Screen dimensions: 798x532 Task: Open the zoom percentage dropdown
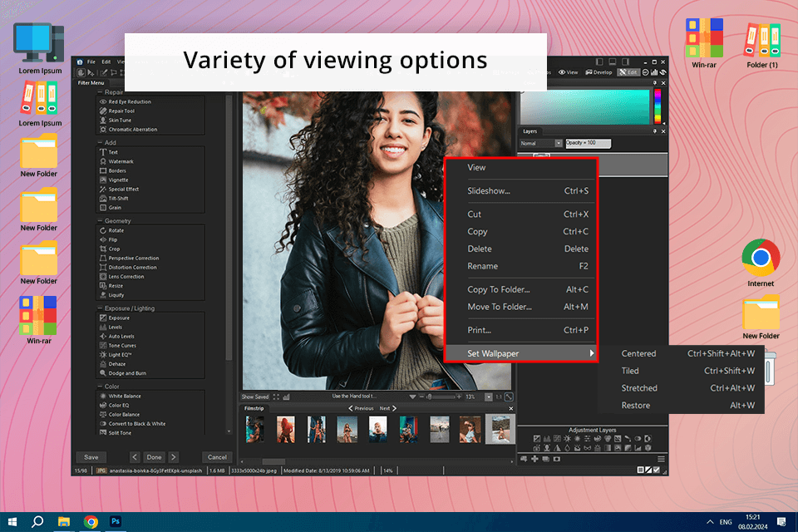489,397
